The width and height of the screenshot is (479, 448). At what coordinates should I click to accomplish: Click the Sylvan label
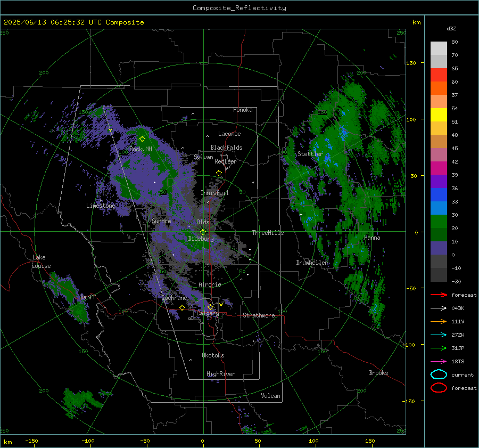(x=203, y=157)
